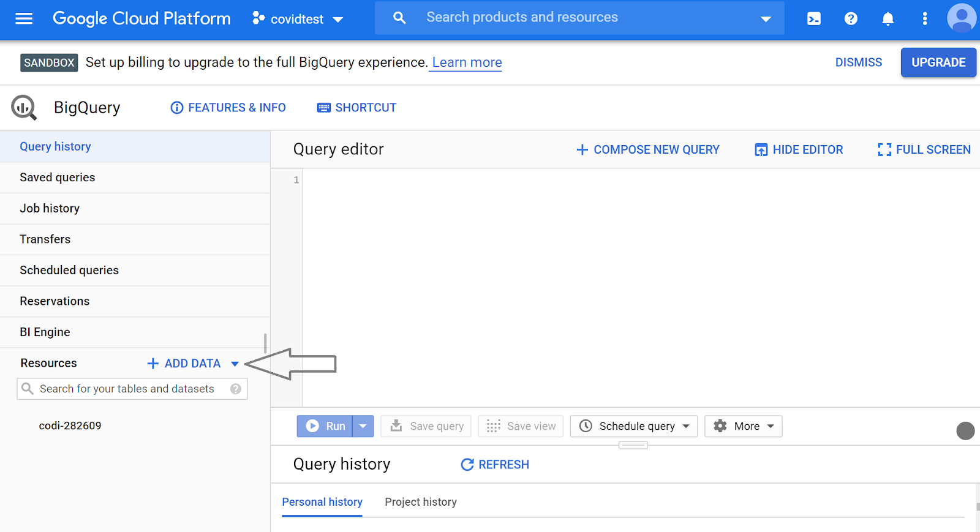This screenshot has height=532, width=980.
Task: Click Save view
Action: click(x=521, y=426)
